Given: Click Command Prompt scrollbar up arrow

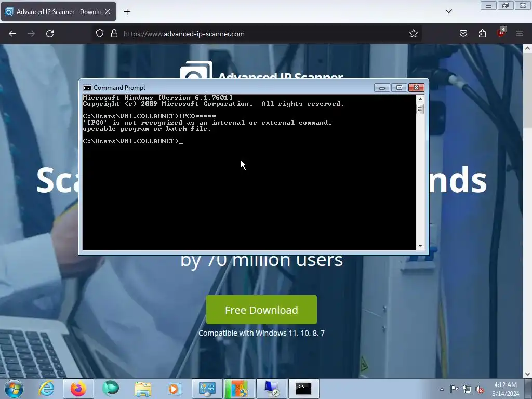Looking at the screenshot, I should pyautogui.click(x=420, y=99).
